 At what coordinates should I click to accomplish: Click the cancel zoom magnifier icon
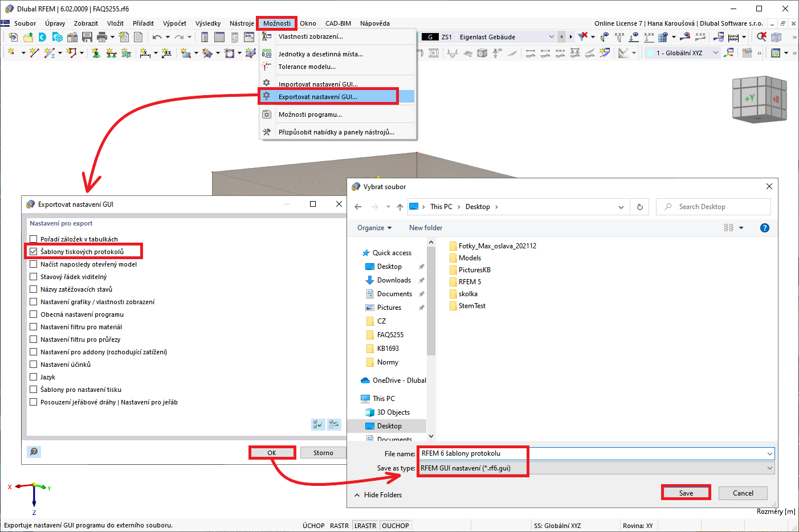[761, 37]
